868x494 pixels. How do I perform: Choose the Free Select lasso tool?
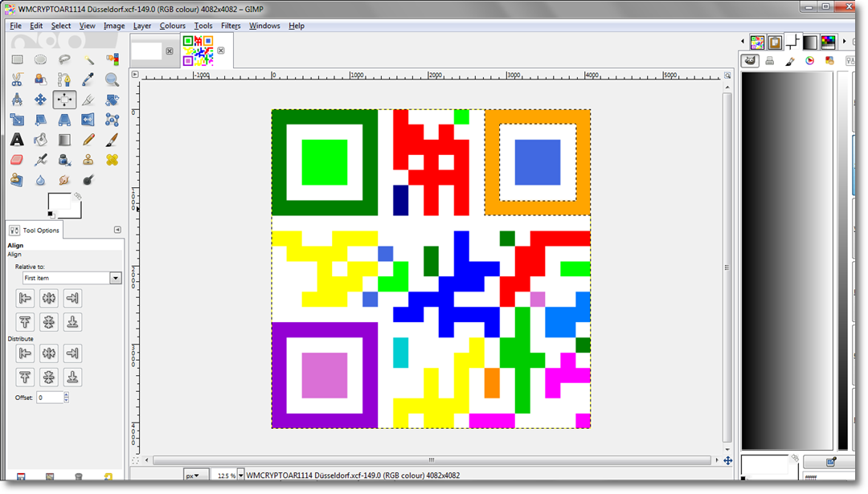64,59
